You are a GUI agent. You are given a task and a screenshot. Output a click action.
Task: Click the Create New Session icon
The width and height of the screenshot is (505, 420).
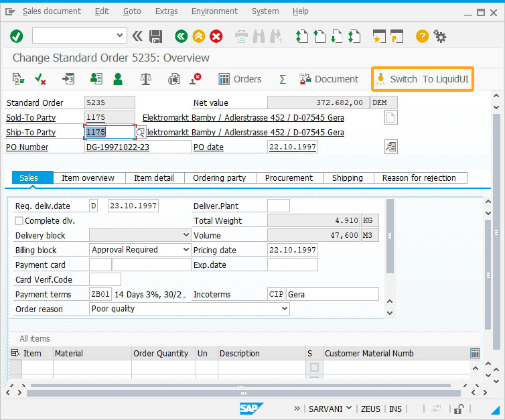pos(379,36)
